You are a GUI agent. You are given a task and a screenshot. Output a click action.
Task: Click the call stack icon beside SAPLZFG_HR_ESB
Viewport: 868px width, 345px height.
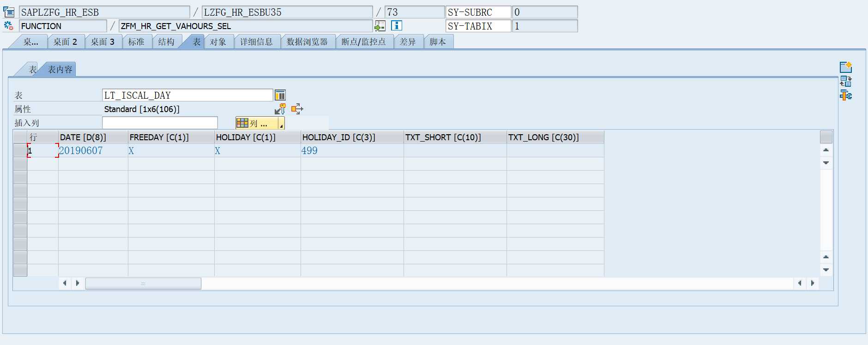pos(9,12)
